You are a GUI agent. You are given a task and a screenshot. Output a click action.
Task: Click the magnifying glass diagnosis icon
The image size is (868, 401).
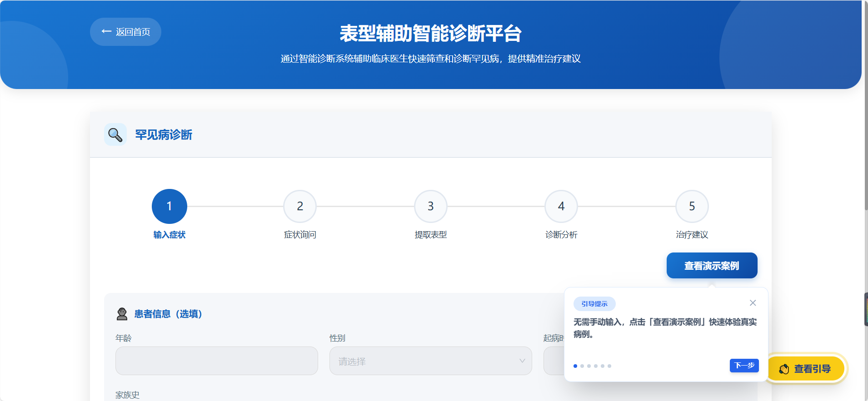pyautogui.click(x=115, y=135)
